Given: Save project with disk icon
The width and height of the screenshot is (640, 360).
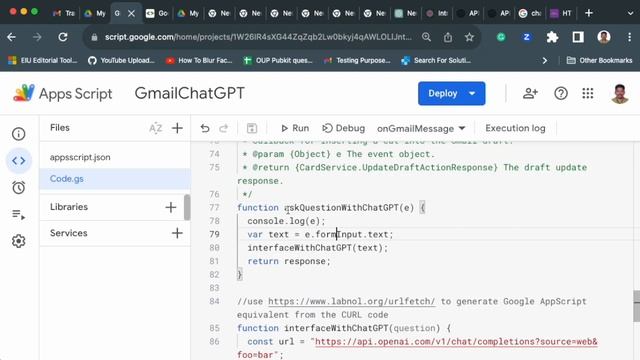Looking at the screenshot, I should [x=252, y=129].
